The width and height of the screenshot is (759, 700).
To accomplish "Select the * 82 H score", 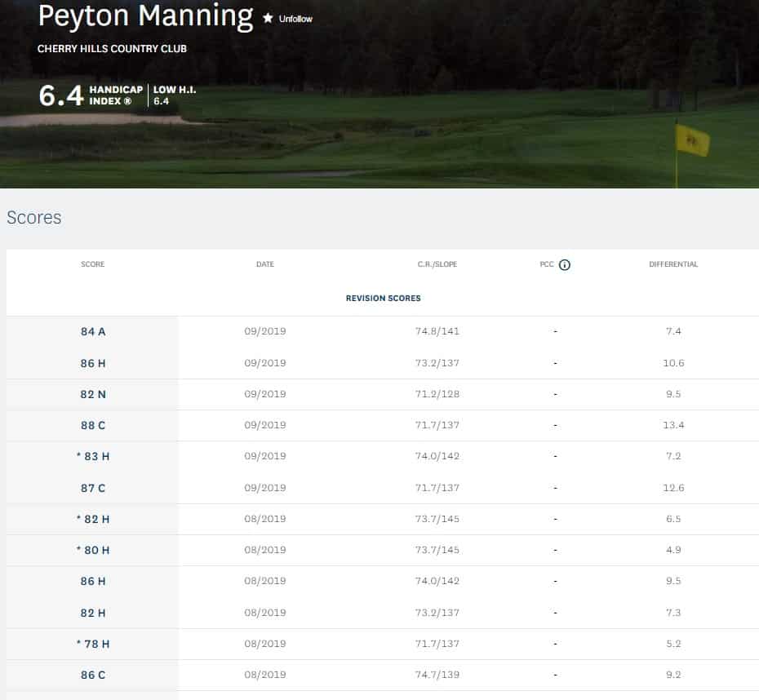I will tap(93, 519).
